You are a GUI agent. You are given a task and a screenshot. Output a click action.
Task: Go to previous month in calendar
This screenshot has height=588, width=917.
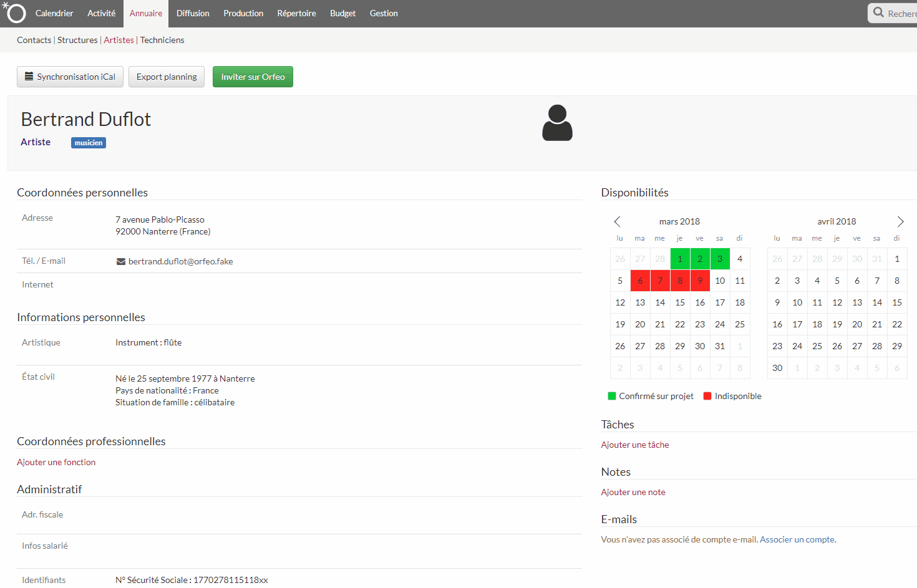pyautogui.click(x=617, y=221)
